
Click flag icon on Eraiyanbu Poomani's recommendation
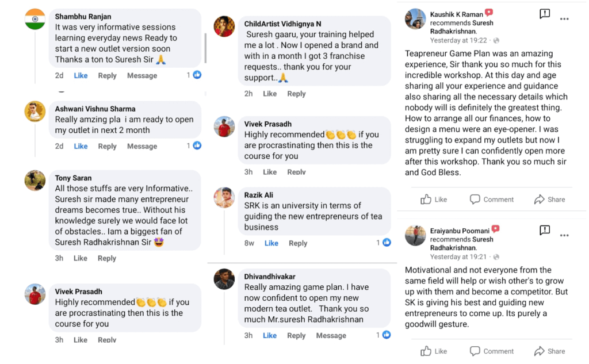click(544, 230)
